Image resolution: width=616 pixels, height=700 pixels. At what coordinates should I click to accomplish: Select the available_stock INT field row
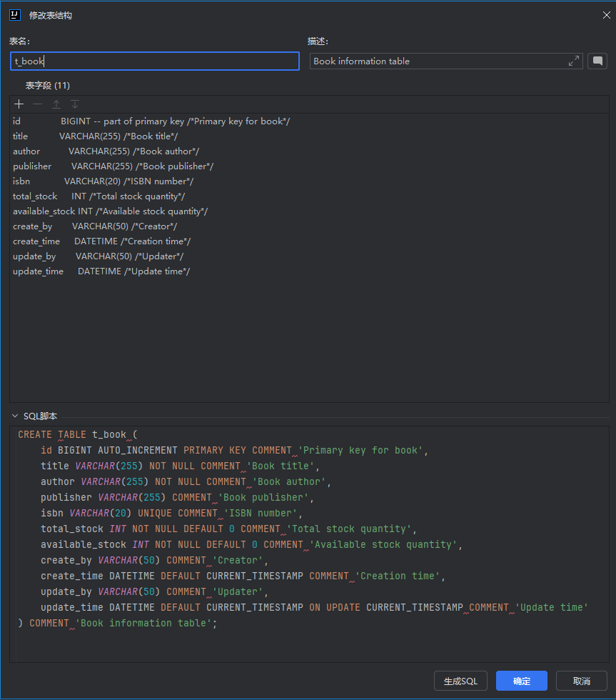pos(111,211)
